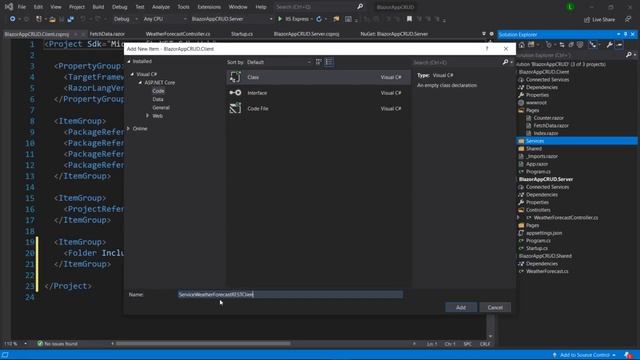The width and height of the screenshot is (640, 360).
Task: Click the Add button
Action: [x=461, y=307]
